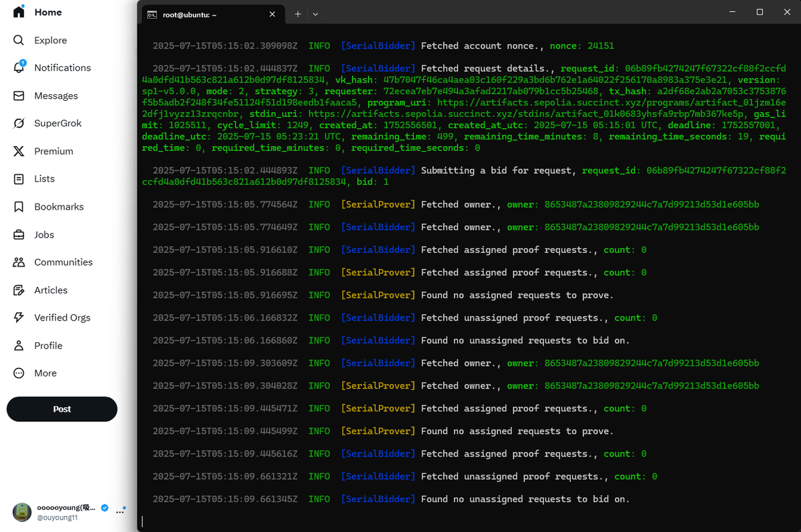The width and height of the screenshot is (801, 532).
Task: Click ooooyoung profile avatar thumbnail
Action: pyautogui.click(x=22, y=512)
